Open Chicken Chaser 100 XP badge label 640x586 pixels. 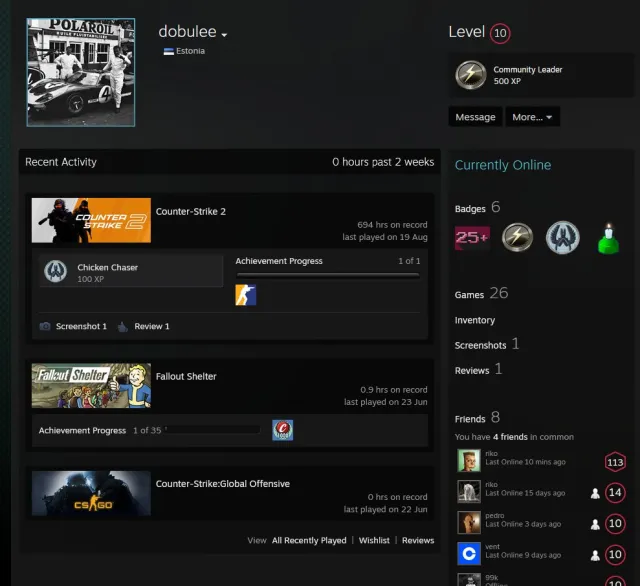click(107, 273)
